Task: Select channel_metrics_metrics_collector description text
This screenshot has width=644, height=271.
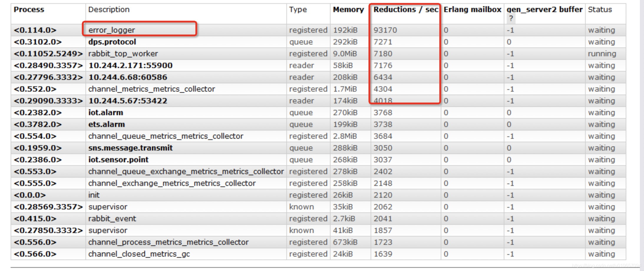Action: tap(152, 89)
